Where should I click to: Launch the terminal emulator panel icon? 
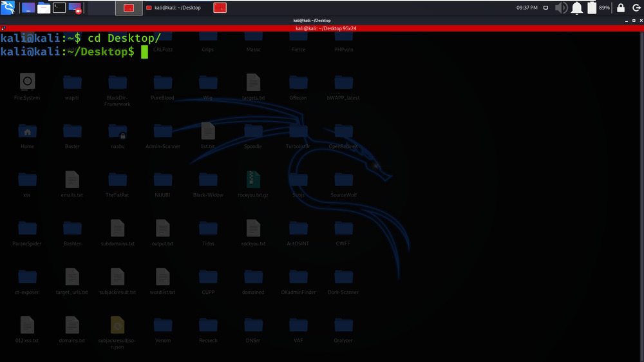click(59, 8)
